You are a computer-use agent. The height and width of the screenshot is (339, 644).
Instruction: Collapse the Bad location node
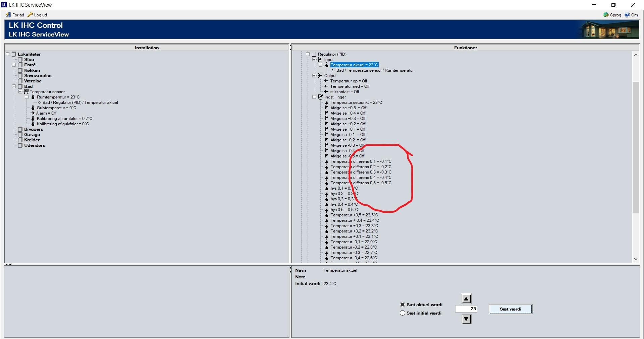pos(14,86)
